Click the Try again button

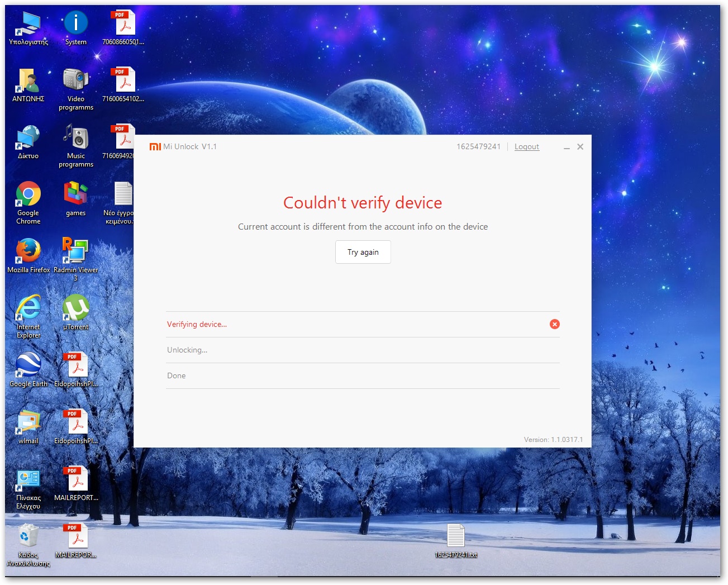tap(363, 252)
